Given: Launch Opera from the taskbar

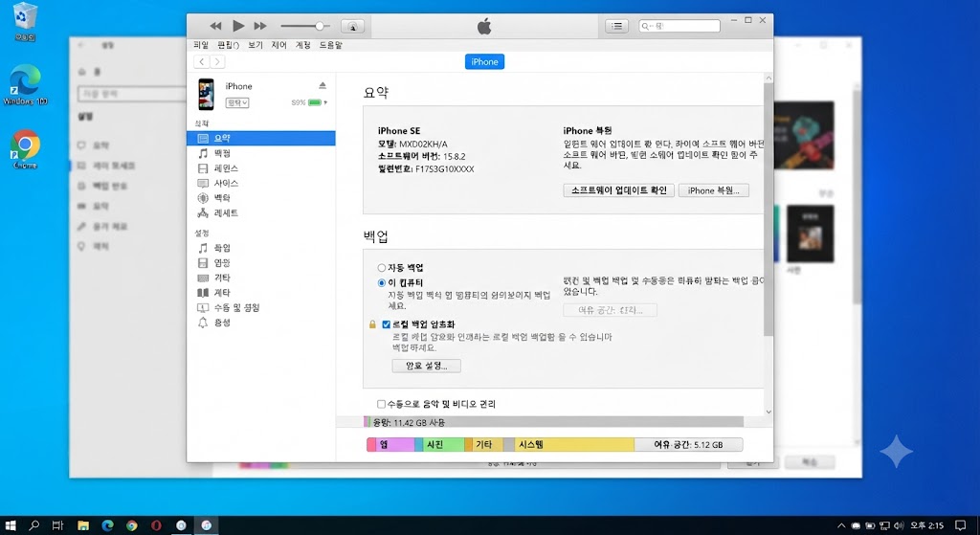Looking at the screenshot, I should click(156, 525).
